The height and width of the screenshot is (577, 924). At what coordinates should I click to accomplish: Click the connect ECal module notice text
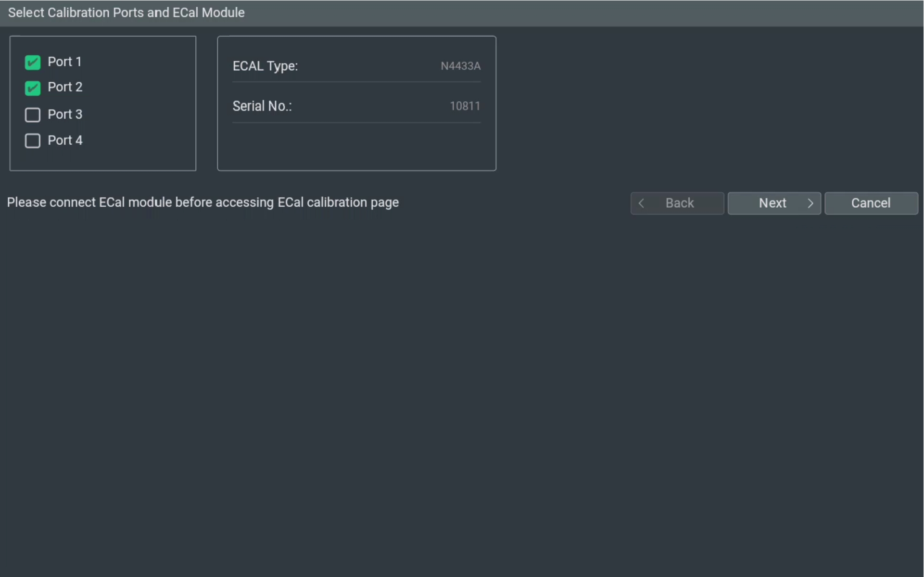[x=203, y=202]
